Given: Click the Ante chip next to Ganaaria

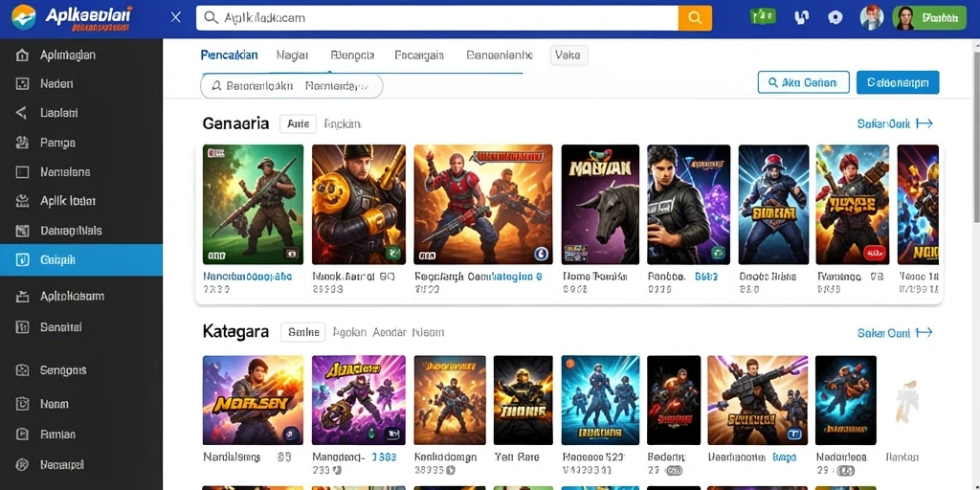Looking at the screenshot, I should click(x=299, y=123).
